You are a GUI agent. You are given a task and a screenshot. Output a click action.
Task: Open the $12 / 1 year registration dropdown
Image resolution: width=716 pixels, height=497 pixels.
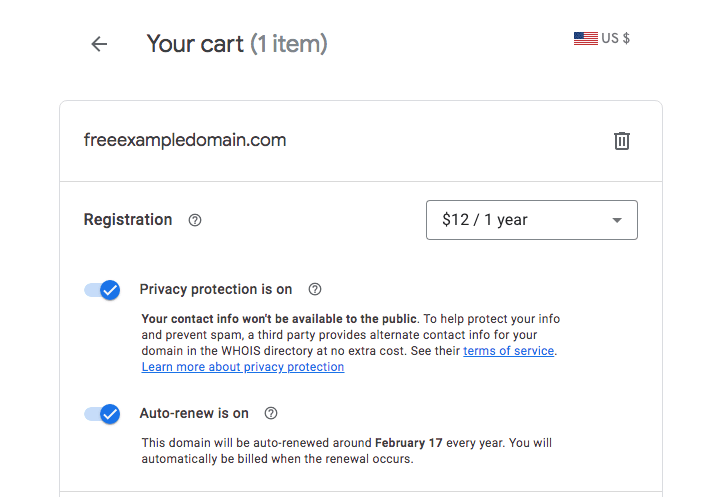click(532, 220)
